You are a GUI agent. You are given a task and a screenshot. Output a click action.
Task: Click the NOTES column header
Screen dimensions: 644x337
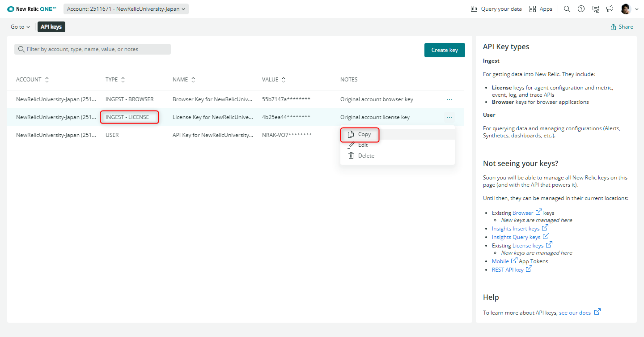[349, 80]
